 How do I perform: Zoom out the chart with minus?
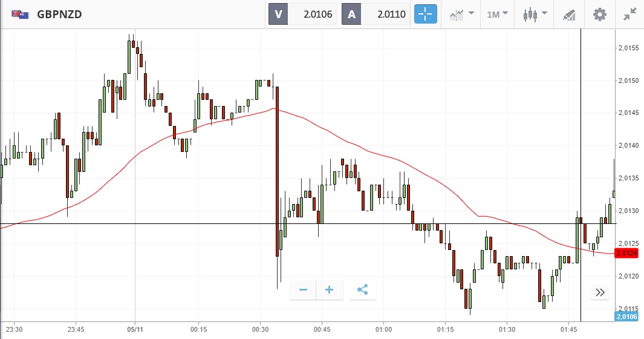point(303,290)
